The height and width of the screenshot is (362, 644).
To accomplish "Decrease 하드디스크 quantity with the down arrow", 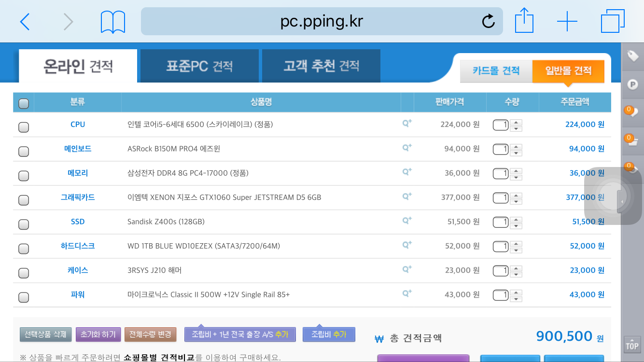I will (x=516, y=250).
